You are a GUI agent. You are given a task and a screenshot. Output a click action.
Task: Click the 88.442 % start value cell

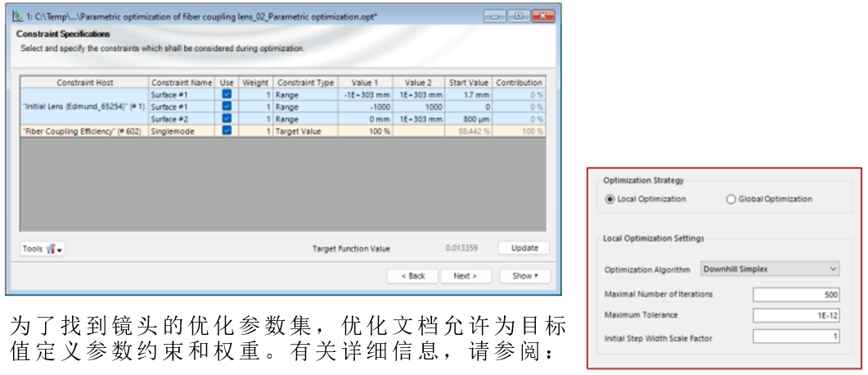pyautogui.click(x=468, y=131)
